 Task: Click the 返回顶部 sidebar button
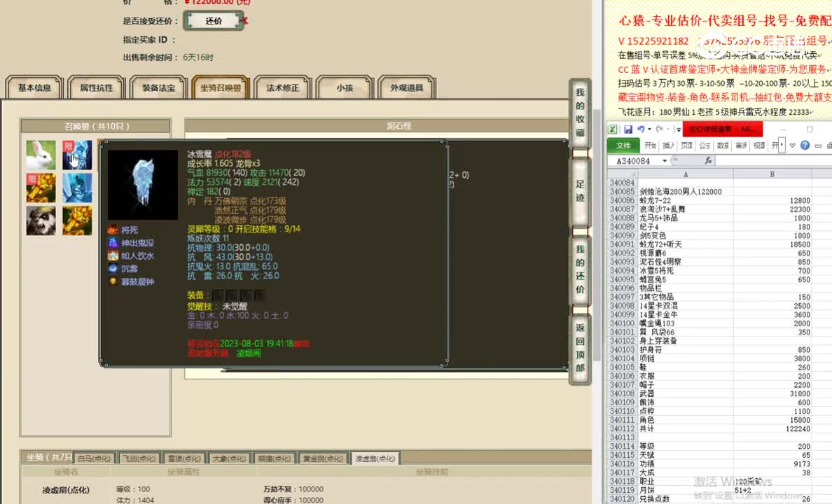click(x=579, y=347)
